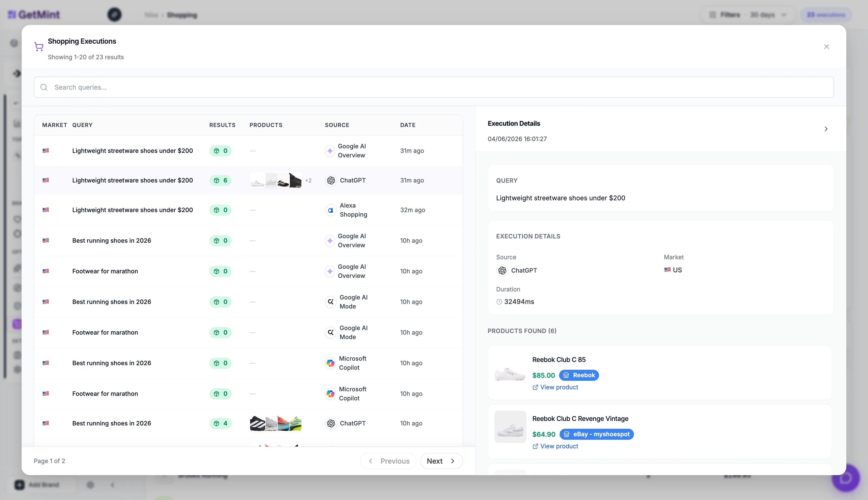Screen dimensions: 868x500
Task: Click Google AI Overview icon in 31m ago row
Action: (330, 151)
